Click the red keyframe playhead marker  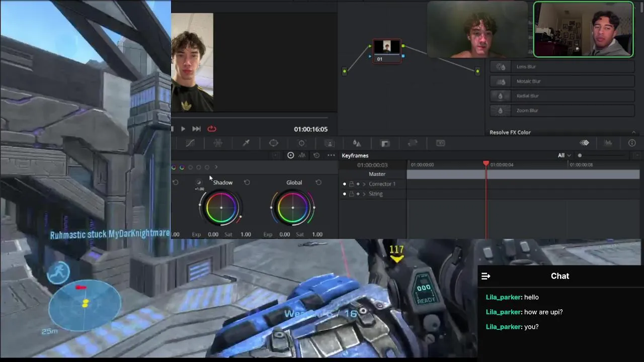(x=486, y=164)
